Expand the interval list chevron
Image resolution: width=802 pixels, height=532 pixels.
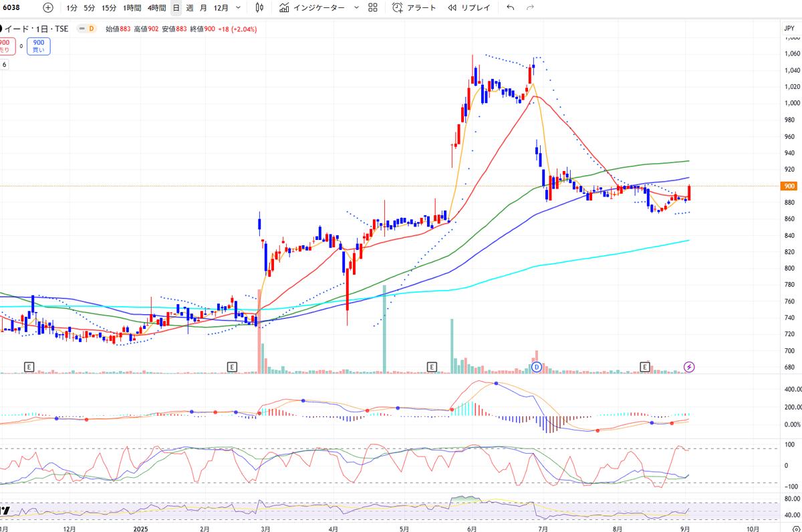click(x=239, y=8)
